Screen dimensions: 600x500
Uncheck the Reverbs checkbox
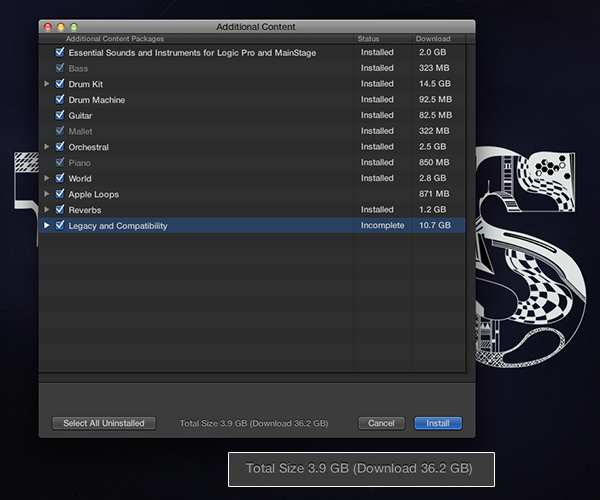(60, 210)
